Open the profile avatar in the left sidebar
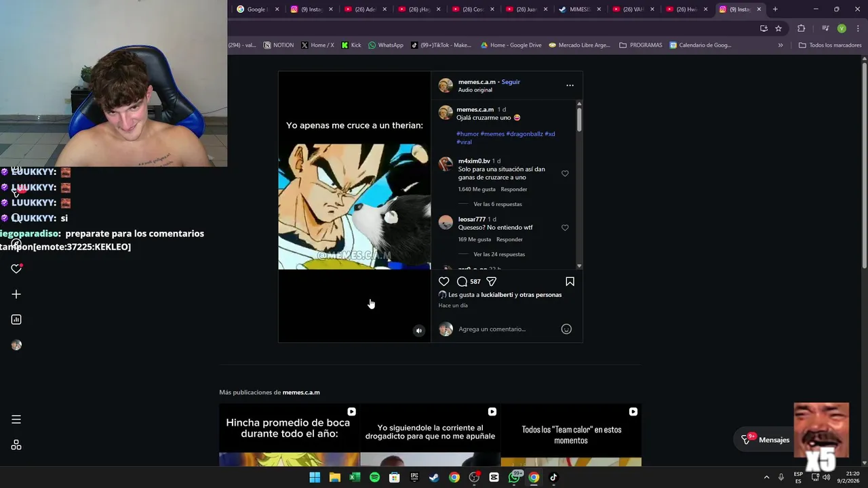868x488 pixels. point(16,345)
